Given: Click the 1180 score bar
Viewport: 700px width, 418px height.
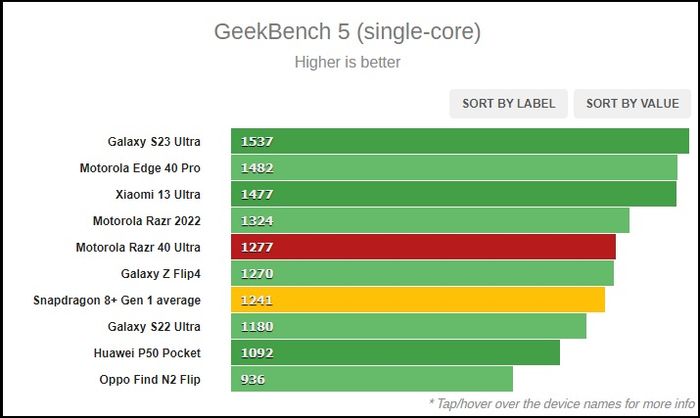Looking at the screenshot, I should (408, 326).
